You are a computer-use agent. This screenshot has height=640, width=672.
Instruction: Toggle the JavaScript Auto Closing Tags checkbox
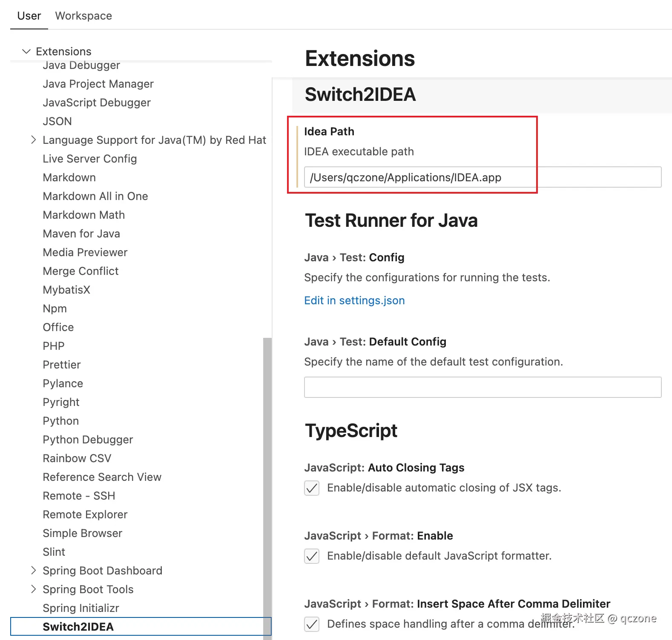click(312, 488)
